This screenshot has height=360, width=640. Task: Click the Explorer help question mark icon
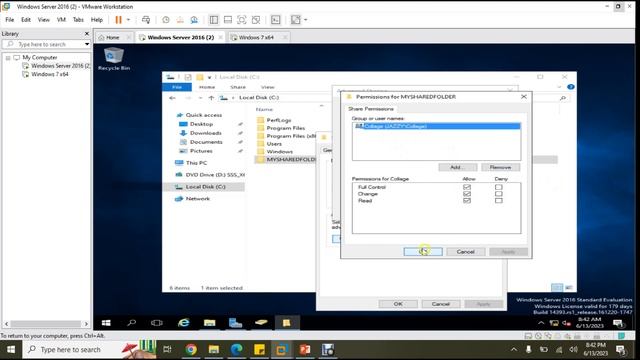pyautogui.click(x=571, y=87)
